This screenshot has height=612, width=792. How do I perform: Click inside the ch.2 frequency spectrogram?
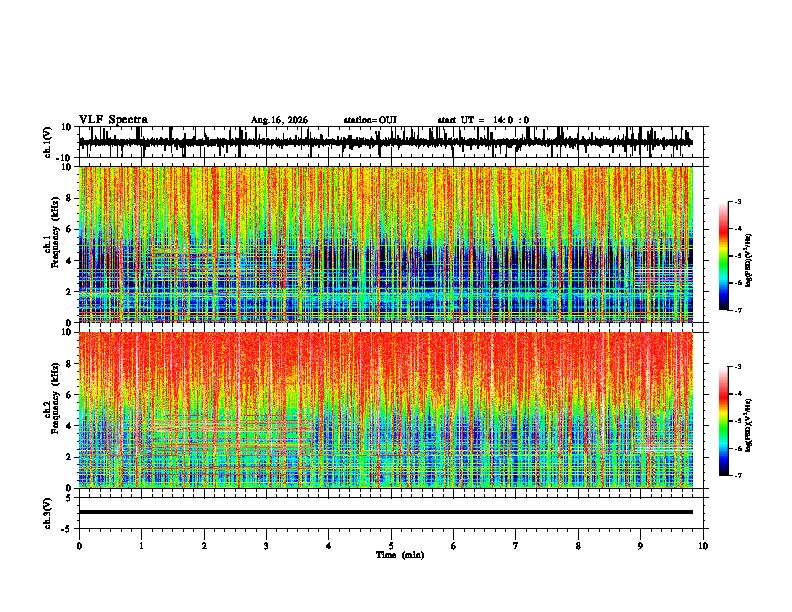(x=386, y=410)
